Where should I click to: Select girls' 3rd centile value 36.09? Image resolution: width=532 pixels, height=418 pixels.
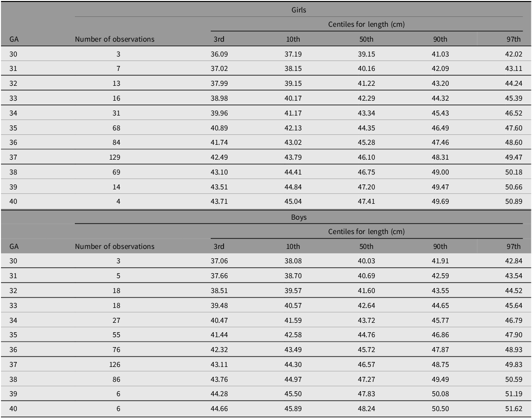coord(219,54)
